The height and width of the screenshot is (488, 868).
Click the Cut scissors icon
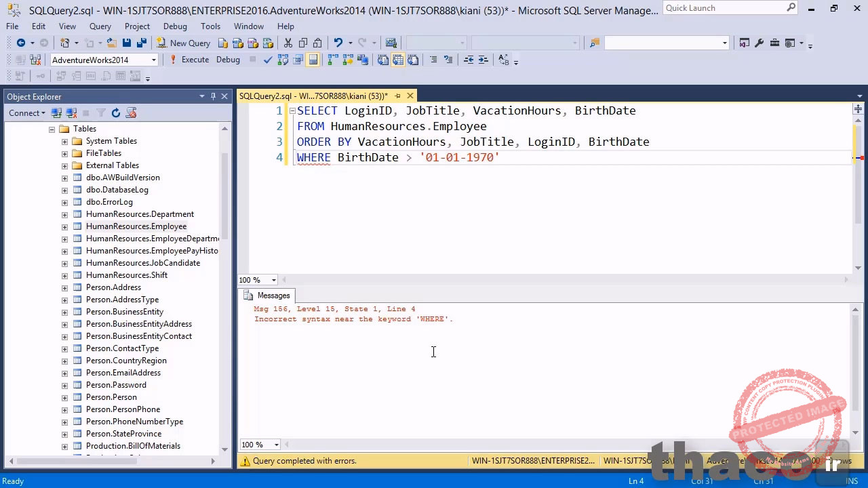pyautogui.click(x=288, y=43)
